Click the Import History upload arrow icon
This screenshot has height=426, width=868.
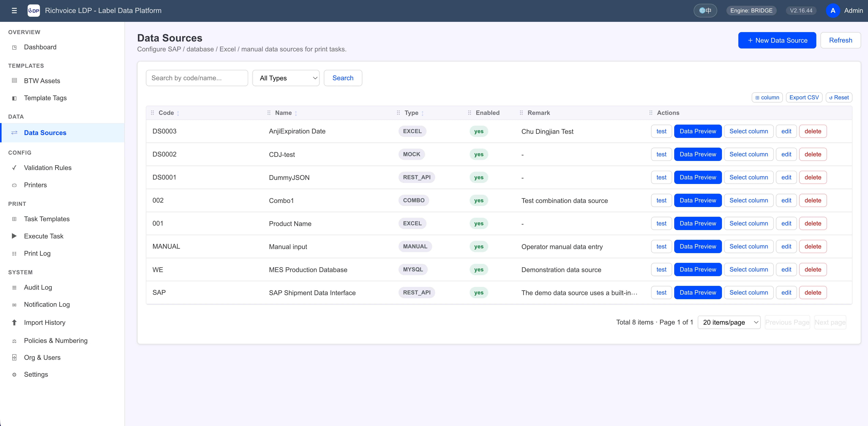[14, 323]
